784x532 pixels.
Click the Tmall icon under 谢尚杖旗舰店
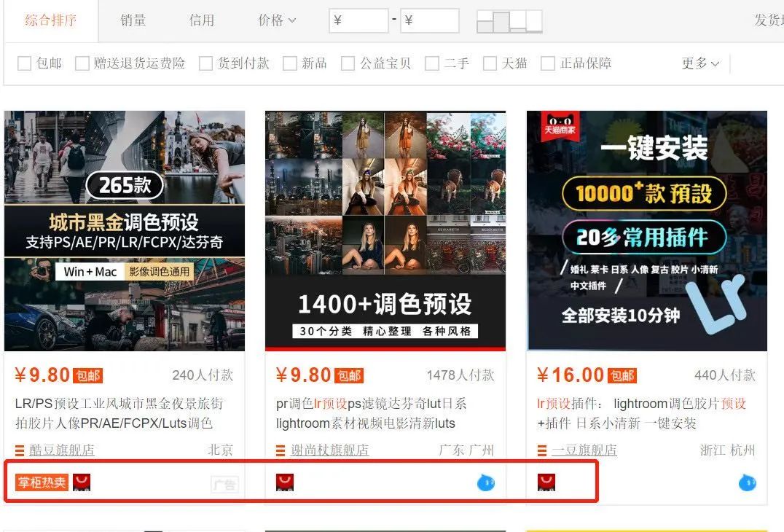point(285,482)
